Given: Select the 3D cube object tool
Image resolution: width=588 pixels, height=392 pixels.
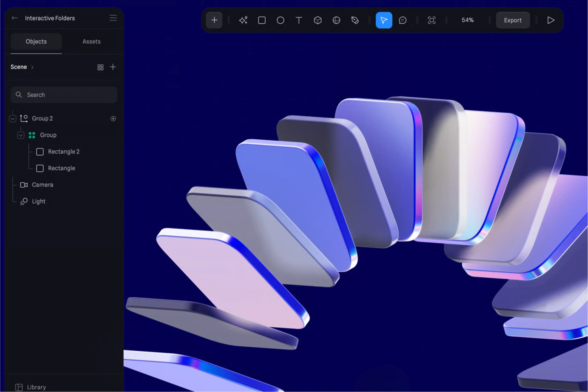Looking at the screenshot, I should pyautogui.click(x=318, y=20).
